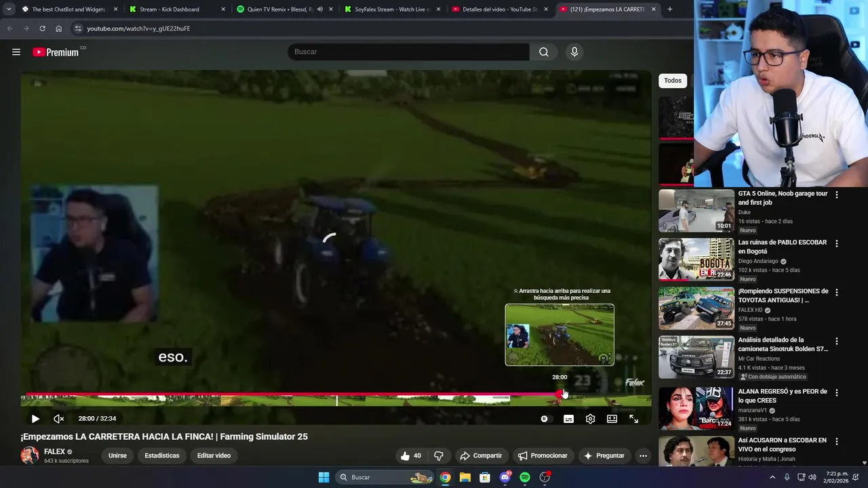Share the video with Compartir
The width and height of the screenshot is (868, 488).
481,455
